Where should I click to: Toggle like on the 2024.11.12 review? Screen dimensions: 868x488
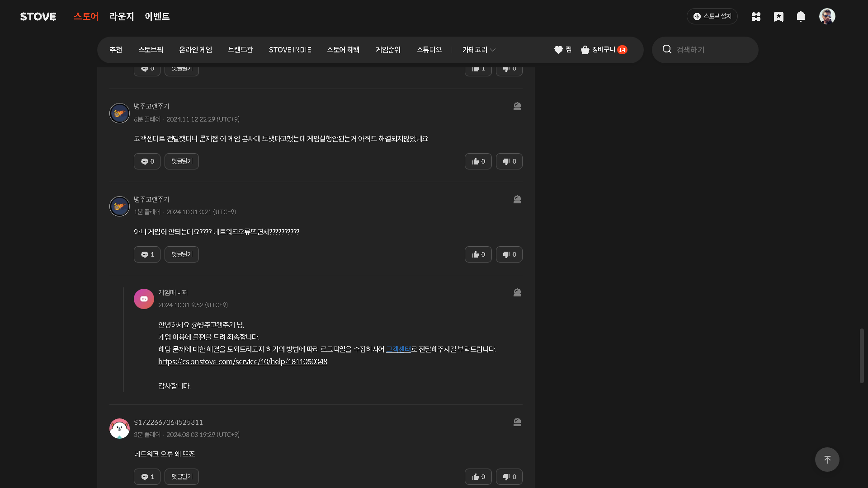478,161
